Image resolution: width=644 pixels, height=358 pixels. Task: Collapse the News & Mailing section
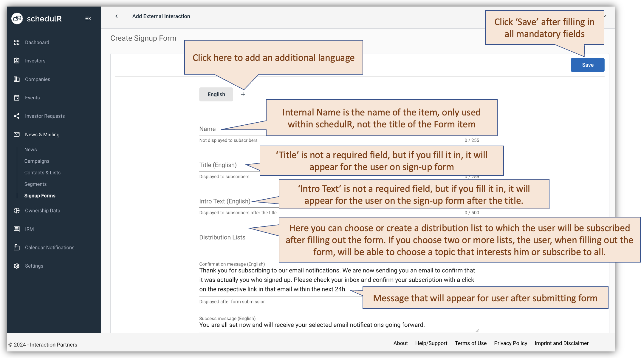coord(42,135)
